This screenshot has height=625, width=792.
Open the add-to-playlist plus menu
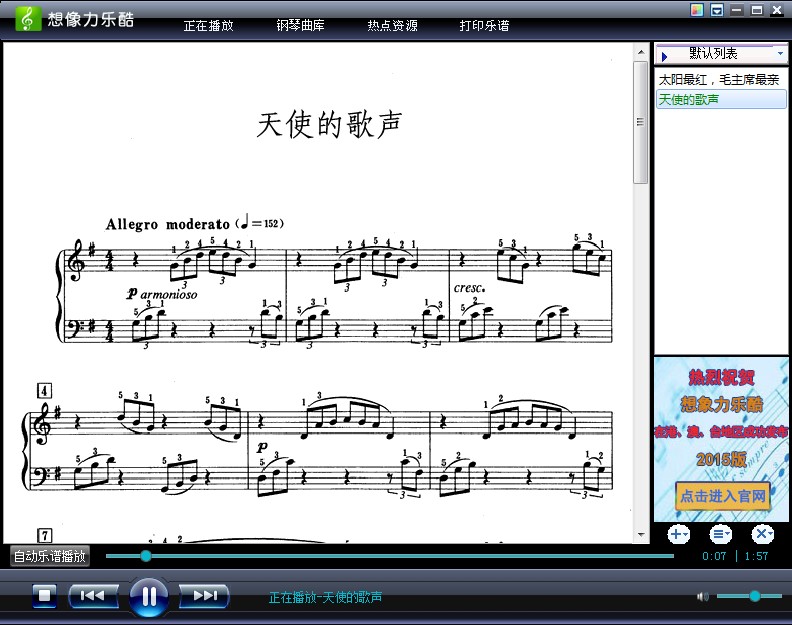click(x=678, y=534)
